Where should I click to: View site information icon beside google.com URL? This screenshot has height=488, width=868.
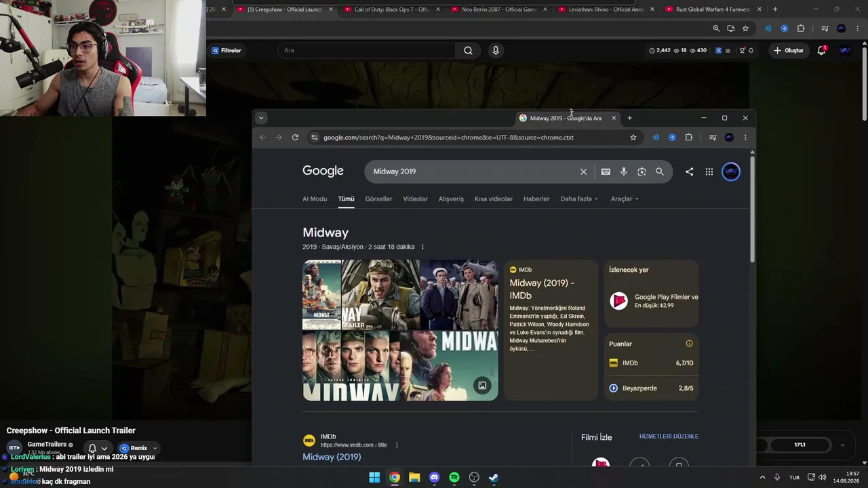point(314,137)
